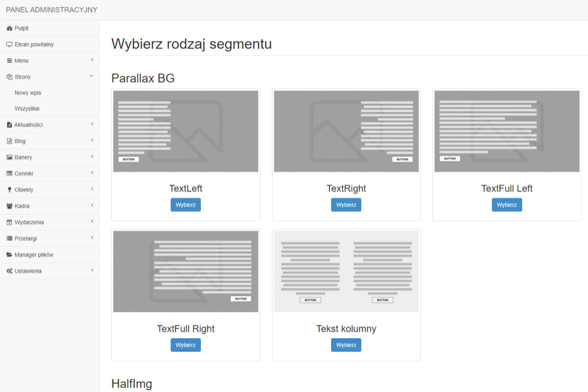Click the TextRight layout preview thumbnail
The image size is (588, 392).
coord(346,131)
